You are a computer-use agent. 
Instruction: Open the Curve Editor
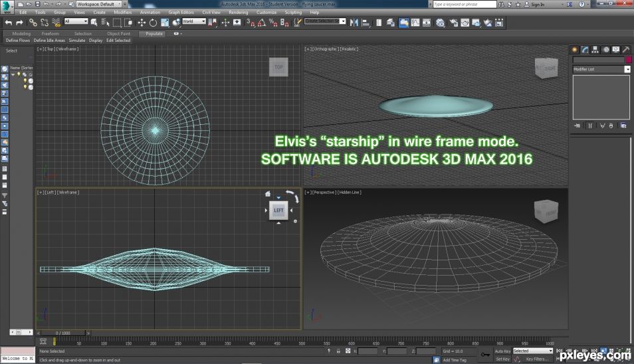pos(415,23)
